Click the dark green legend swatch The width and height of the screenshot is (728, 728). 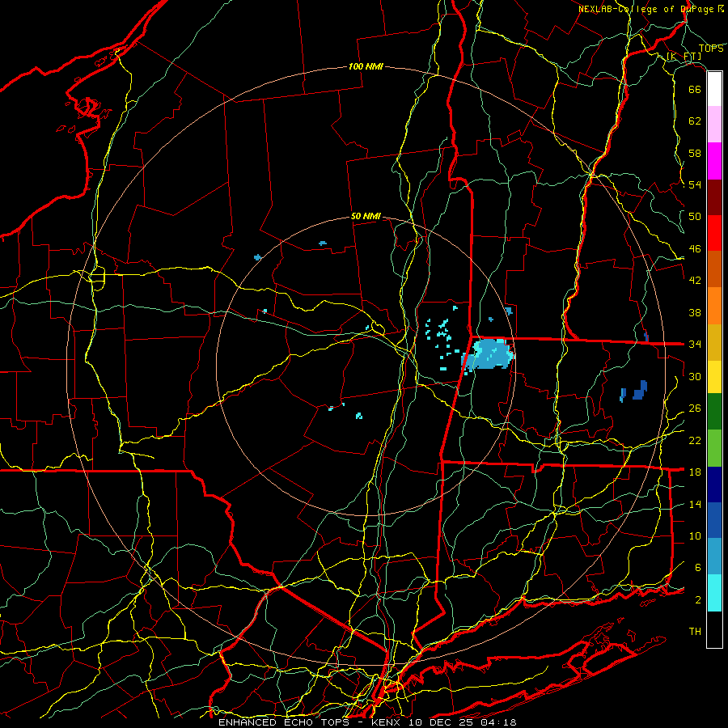pos(714,412)
